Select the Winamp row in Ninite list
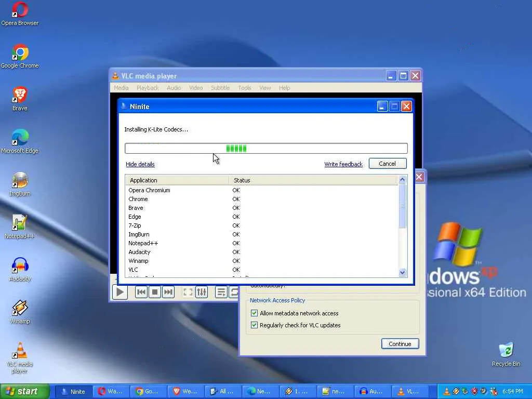 [x=262, y=261]
